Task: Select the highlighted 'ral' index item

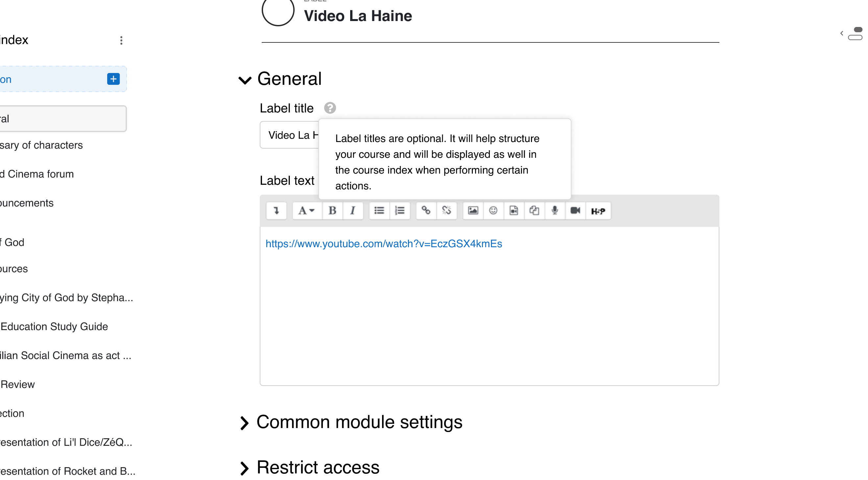Action: (63, 119)
